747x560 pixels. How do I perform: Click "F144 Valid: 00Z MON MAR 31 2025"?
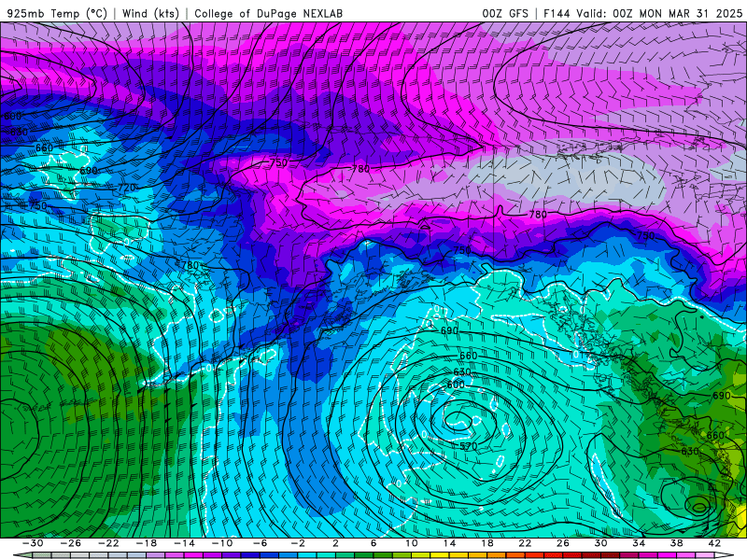pyautogui.click(x=642, y=13)
